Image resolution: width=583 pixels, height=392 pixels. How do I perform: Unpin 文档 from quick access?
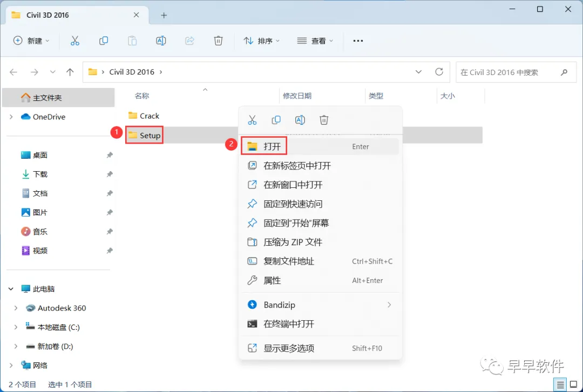[109, 193]
